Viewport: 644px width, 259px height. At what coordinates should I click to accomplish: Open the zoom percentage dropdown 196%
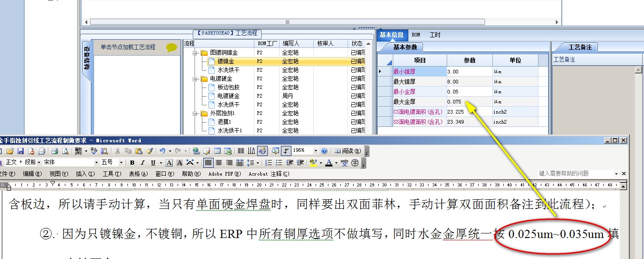tap(316, 151)
